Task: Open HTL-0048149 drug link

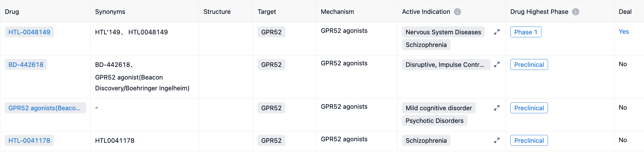Action: [x=29, y=32]
